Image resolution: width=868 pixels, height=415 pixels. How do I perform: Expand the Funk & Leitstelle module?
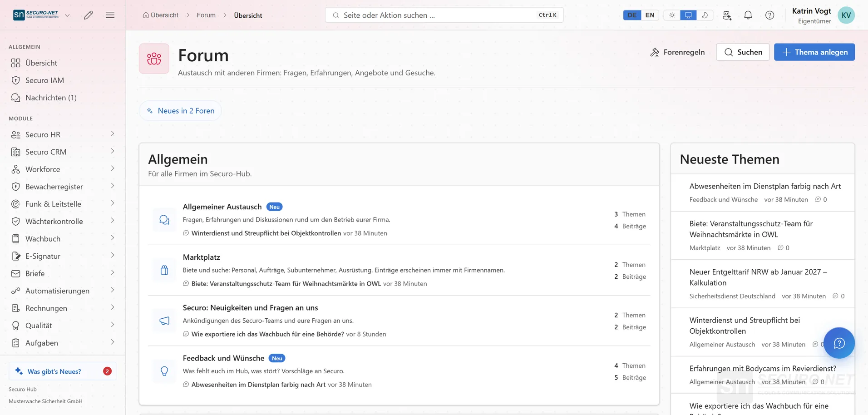click(x=112, y=203)
